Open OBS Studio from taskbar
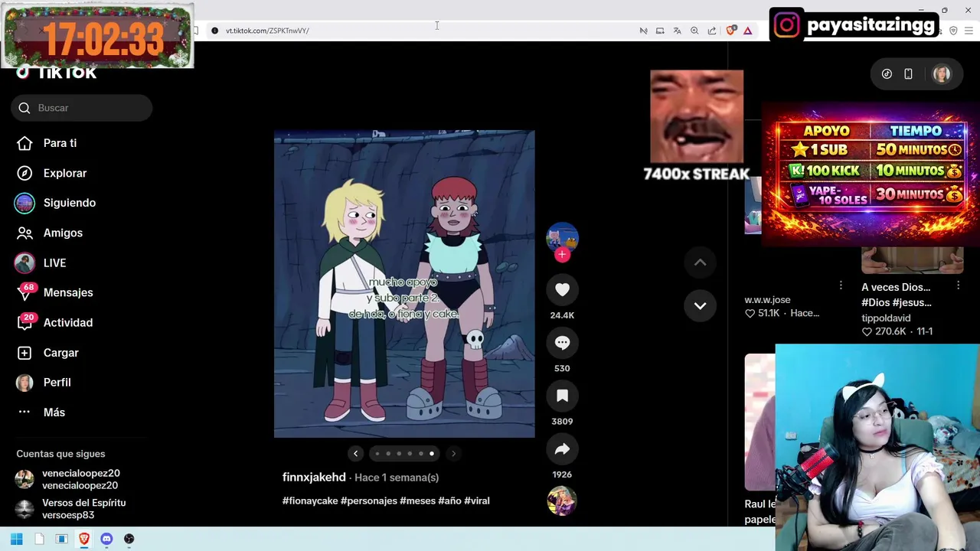The image size is (980, 551). [129, 539]
